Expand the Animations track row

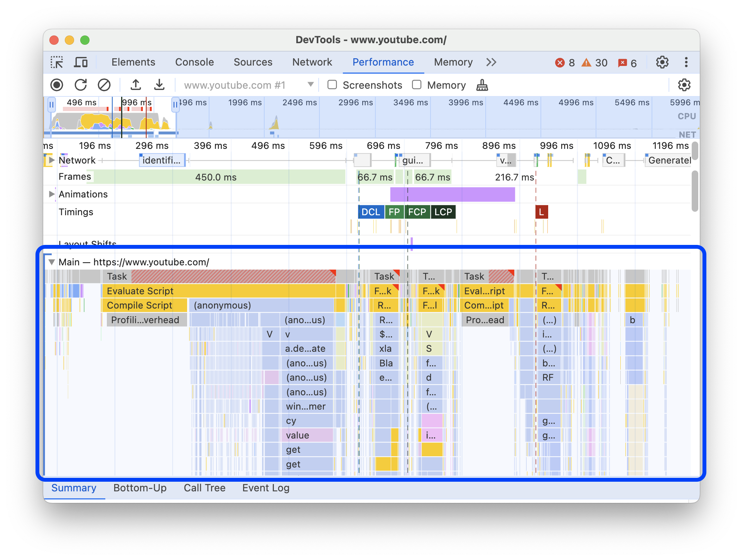(x=51, y=194)
